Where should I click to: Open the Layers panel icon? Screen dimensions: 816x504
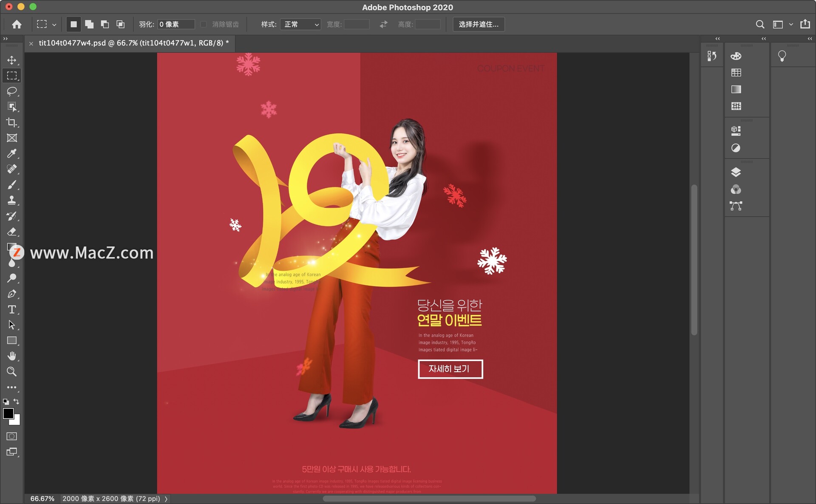click(736, 172)
